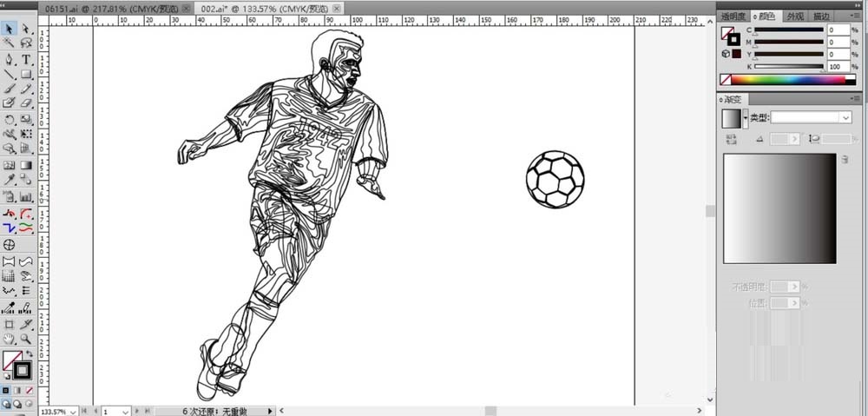Open the 外观 panel tab
This screenshot has height=416, width=868.
[795, 16]
